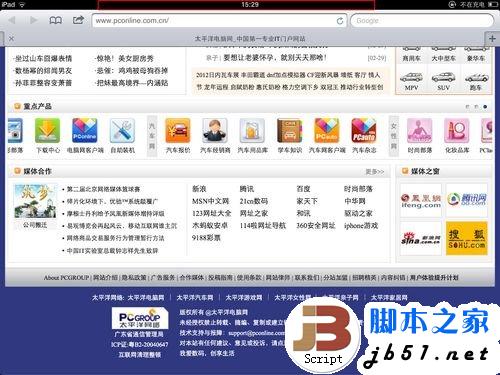Image resolution: width=500 pixels, height=375 pixels.
Task: Open the 隐私政策 footer link
Action: (134, 278)
